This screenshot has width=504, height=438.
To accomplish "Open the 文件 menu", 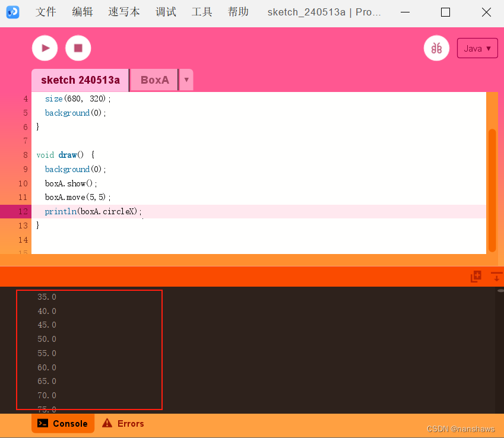I will coord(46,11).
